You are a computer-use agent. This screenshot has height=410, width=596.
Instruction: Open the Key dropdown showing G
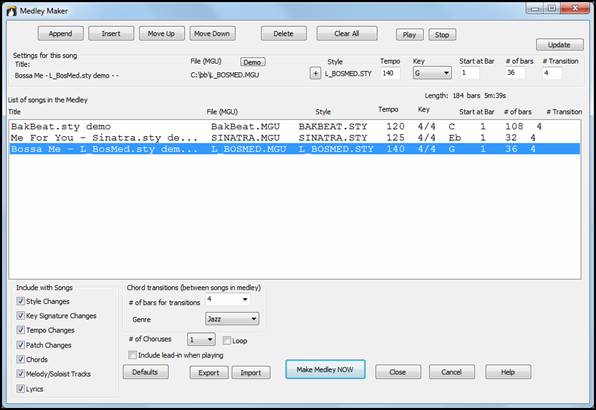(x=432, y=73)
